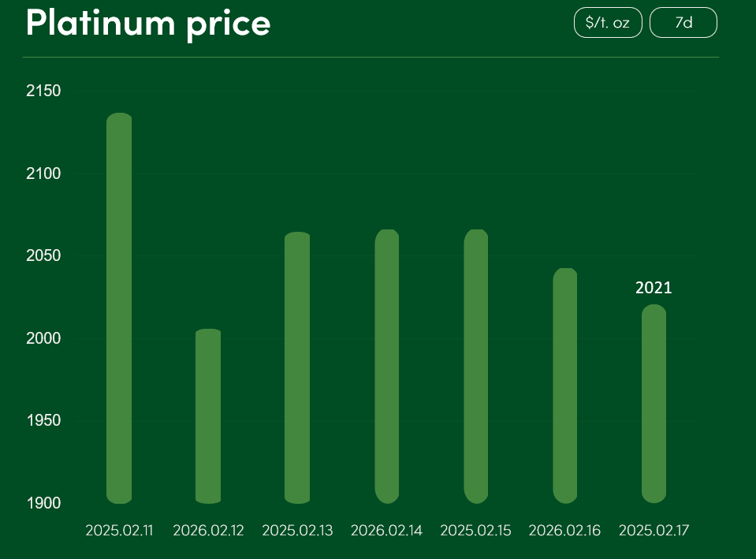Click the 1900 y-axis baseline label
The image size is (756, 559).
click(43, 503)
